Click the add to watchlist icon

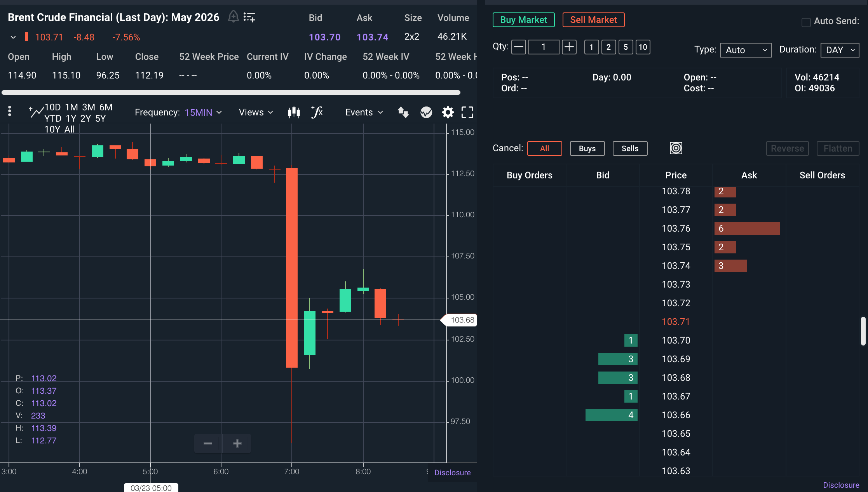tap(249, 17)
